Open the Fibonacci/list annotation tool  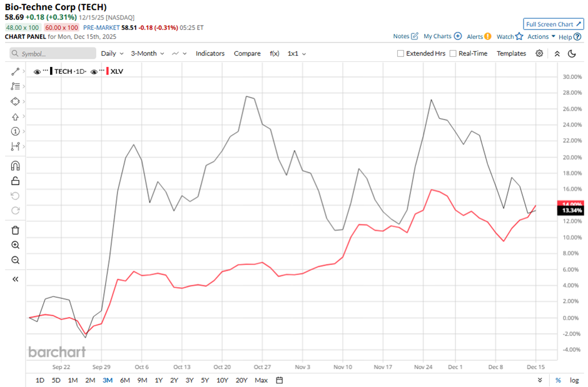click(x=16, y=86)
